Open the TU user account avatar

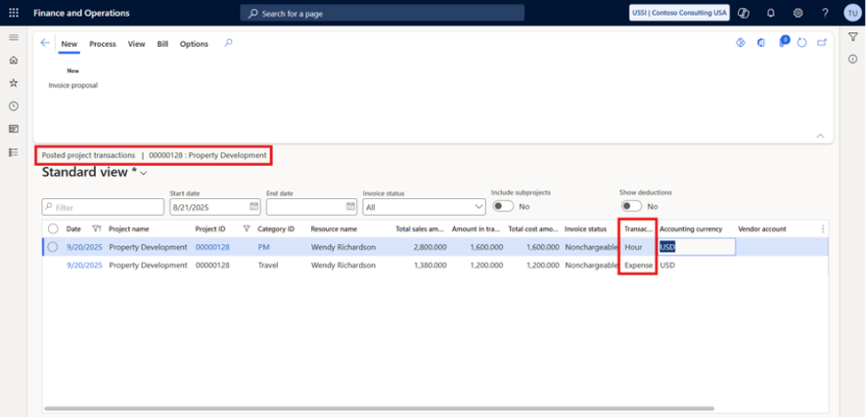tap(853, 12)
